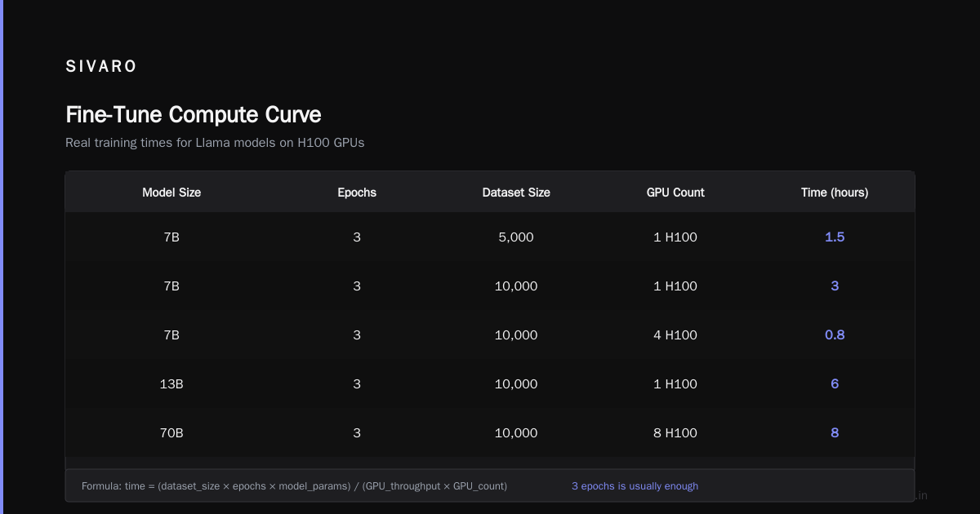Click the formula text in the table footer
The image size is (980, 514).
[x=294, y=486]
